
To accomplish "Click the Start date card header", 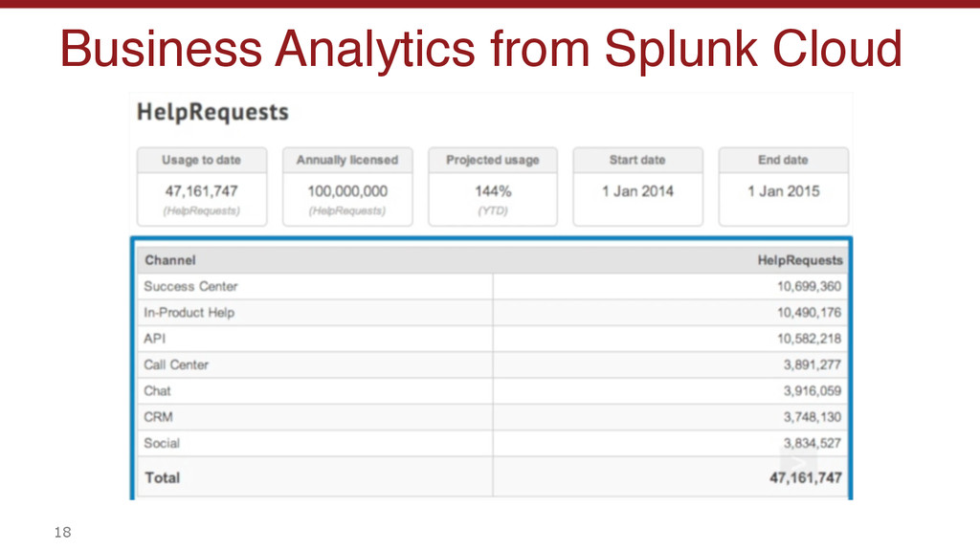I will pyautogui.click(x=637, y=160).
